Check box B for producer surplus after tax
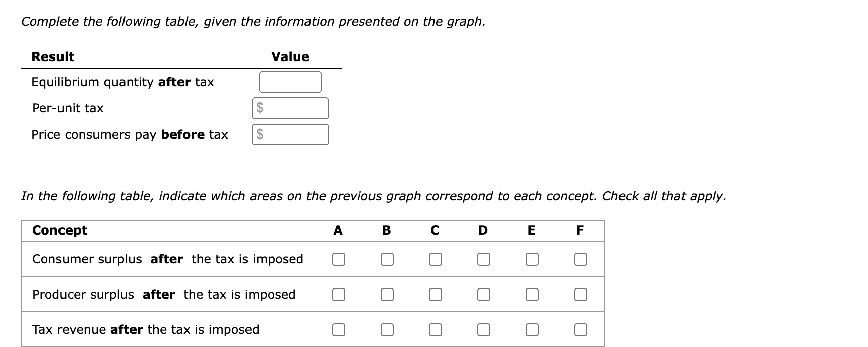This screenshot has width=868, height=347. (387, 294)
